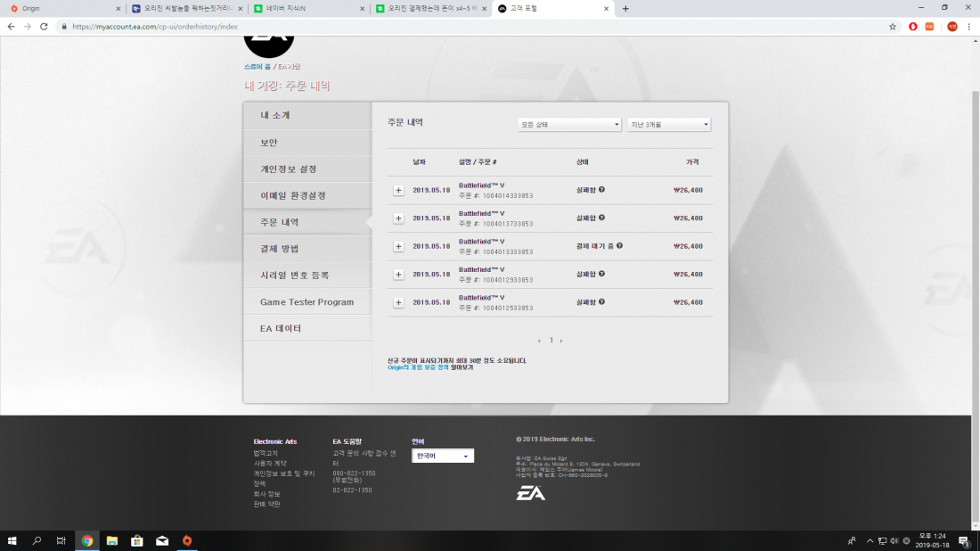Bookmark this page with the star icon

click(x=893, y=27)
